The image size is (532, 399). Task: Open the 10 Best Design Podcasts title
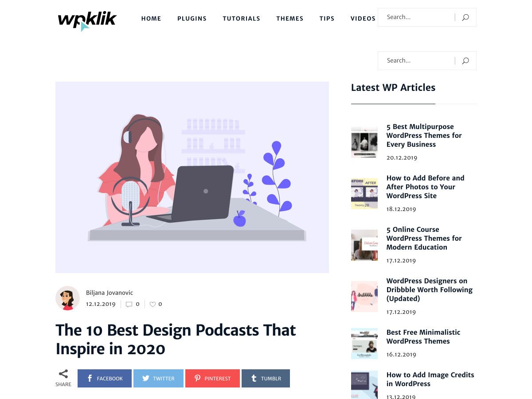[x=176, y=340]
